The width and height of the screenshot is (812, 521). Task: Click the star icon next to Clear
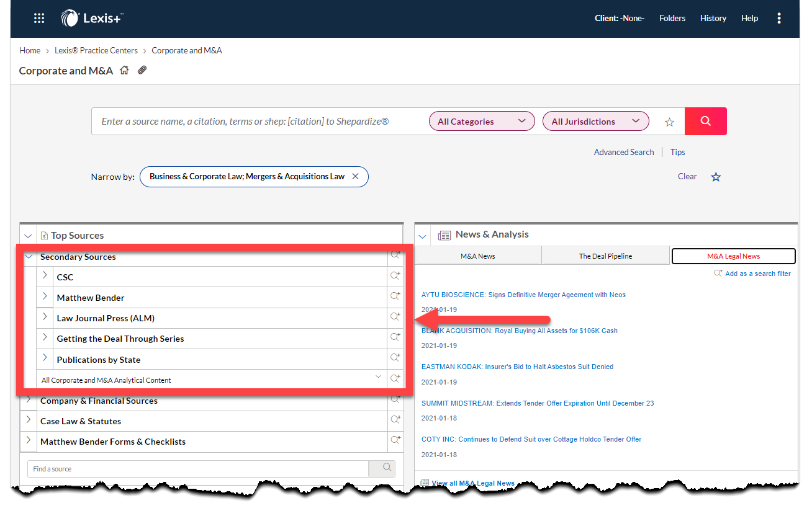[716, 177]
